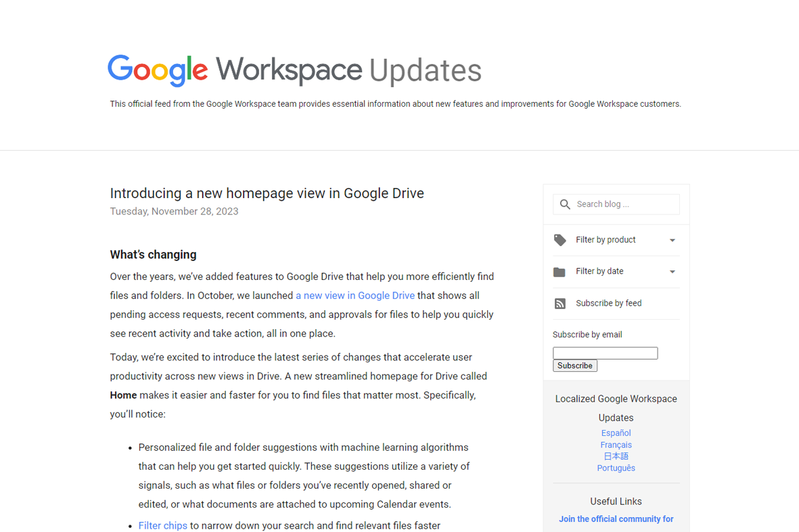Click the Google Workspace Updates logo
Image resolution: width=799 pixels, height=532 pixels.
click(294, 70)
